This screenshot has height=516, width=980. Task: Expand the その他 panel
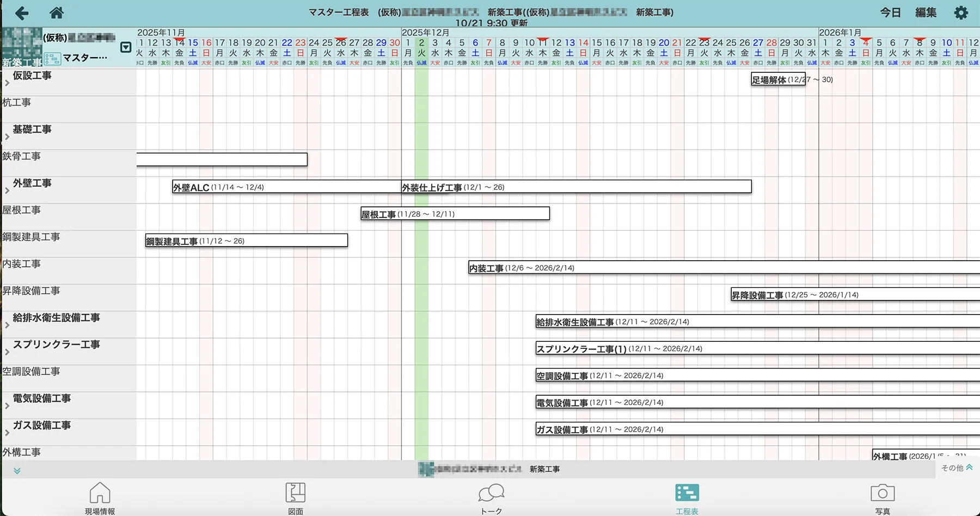(957, 468)
